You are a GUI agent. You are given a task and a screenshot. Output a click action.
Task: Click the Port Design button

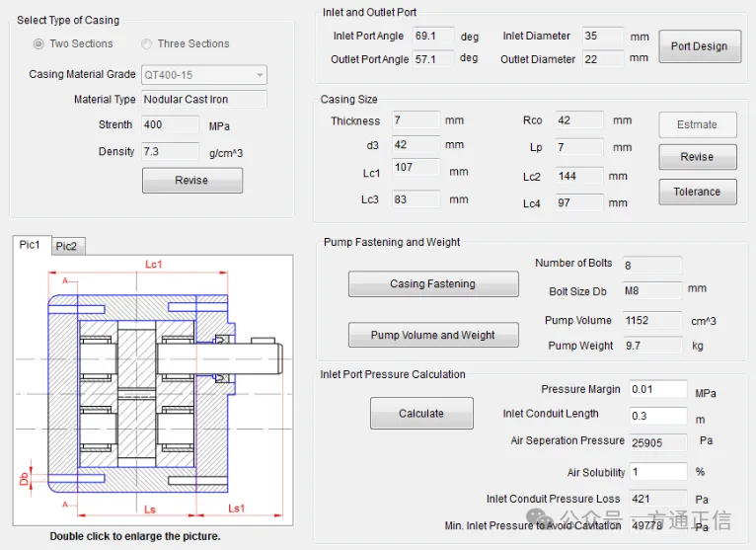tap(700, 46)
